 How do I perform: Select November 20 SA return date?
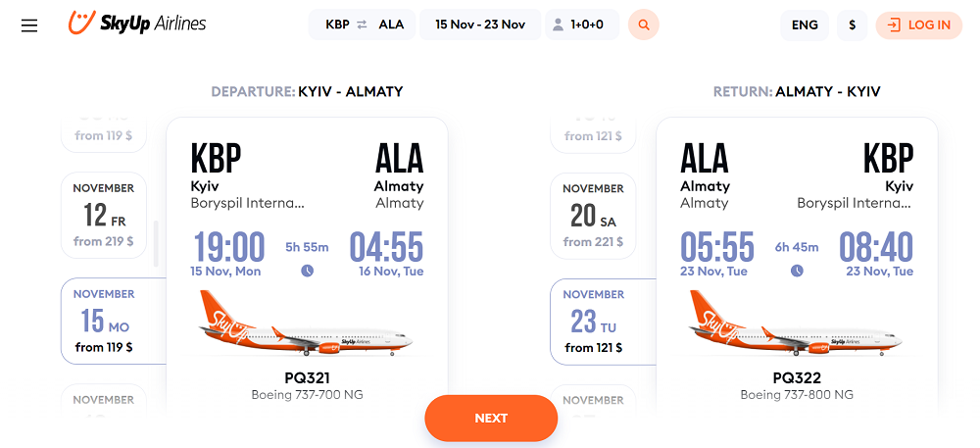[x=593, y=217]
